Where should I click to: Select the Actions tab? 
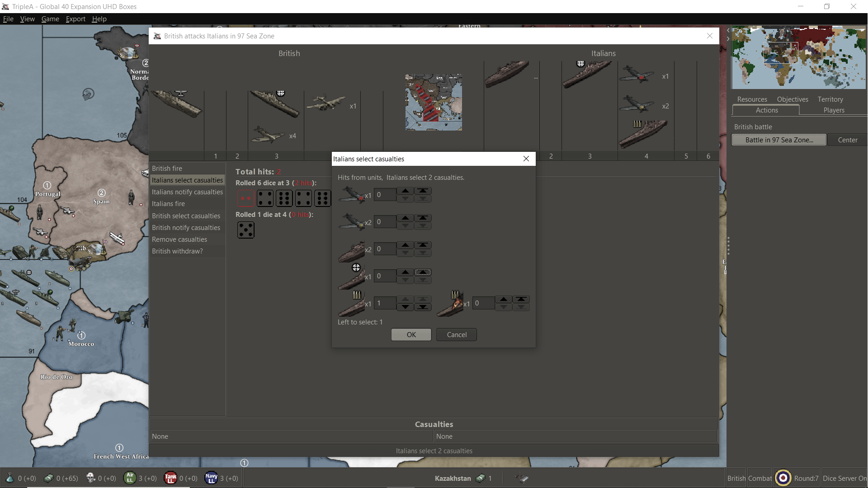coord(766,110)
